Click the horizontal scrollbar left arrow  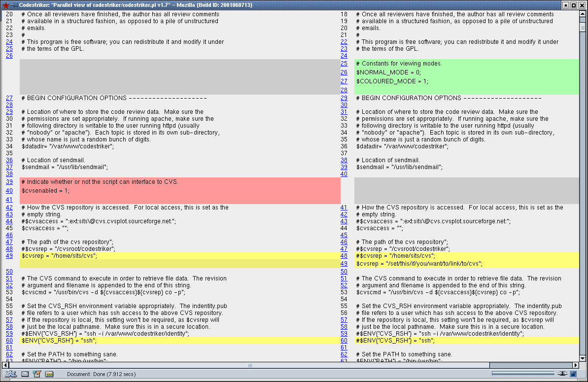tap(3, 365)
